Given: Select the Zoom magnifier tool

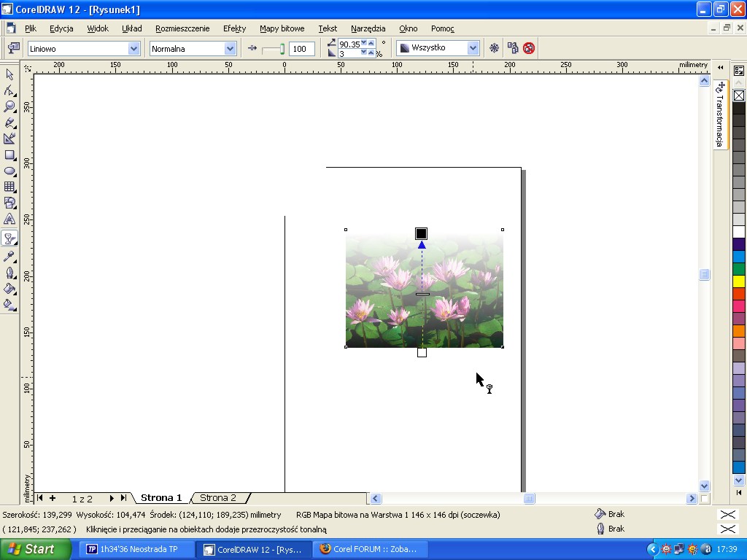Looking at the screenshot, I should coord(9,106).
